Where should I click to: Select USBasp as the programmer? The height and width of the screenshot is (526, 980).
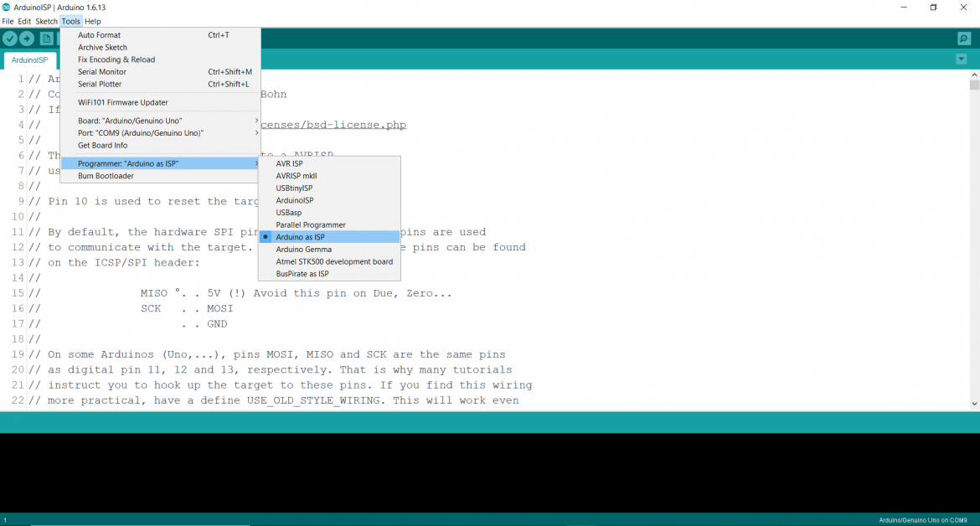pyautogui.click(x=287, y=212)
